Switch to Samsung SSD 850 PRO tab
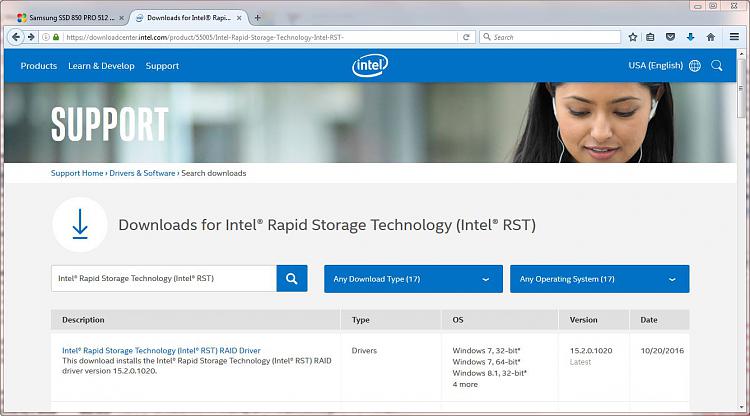Viewport: 750px width, 416px height. tap(71, 18)
